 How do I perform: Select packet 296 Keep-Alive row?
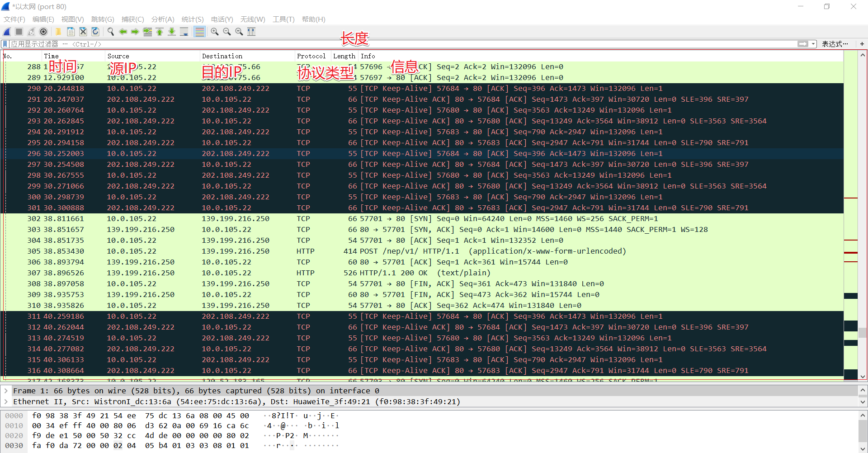coord(423,154)
